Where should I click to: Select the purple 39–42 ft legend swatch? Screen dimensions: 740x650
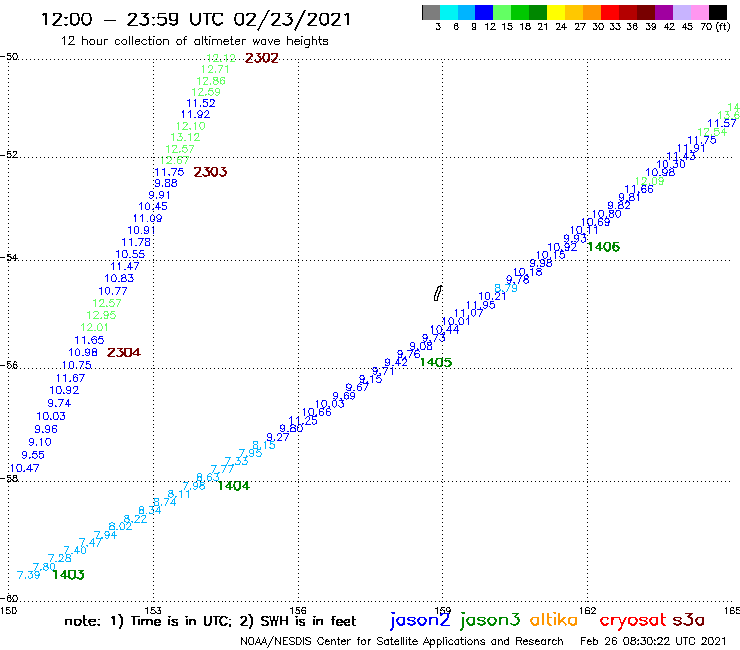click(664, 12)
